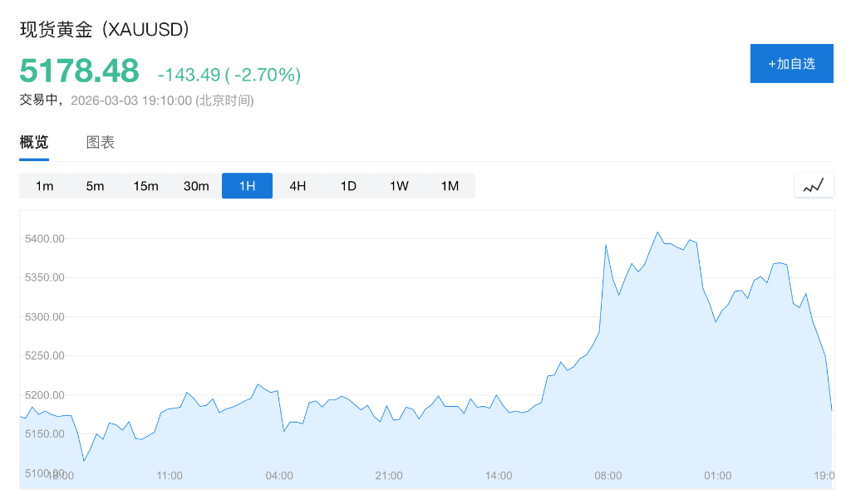Select the 5m interval
The height and width of the screenshot is (504, 851).
click(96, 186)
